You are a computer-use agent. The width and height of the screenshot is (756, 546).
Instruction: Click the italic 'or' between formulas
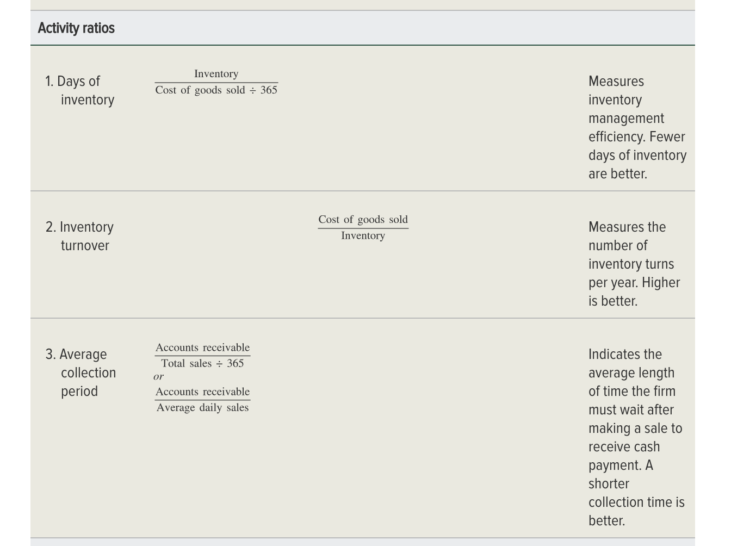coord(158,376)
